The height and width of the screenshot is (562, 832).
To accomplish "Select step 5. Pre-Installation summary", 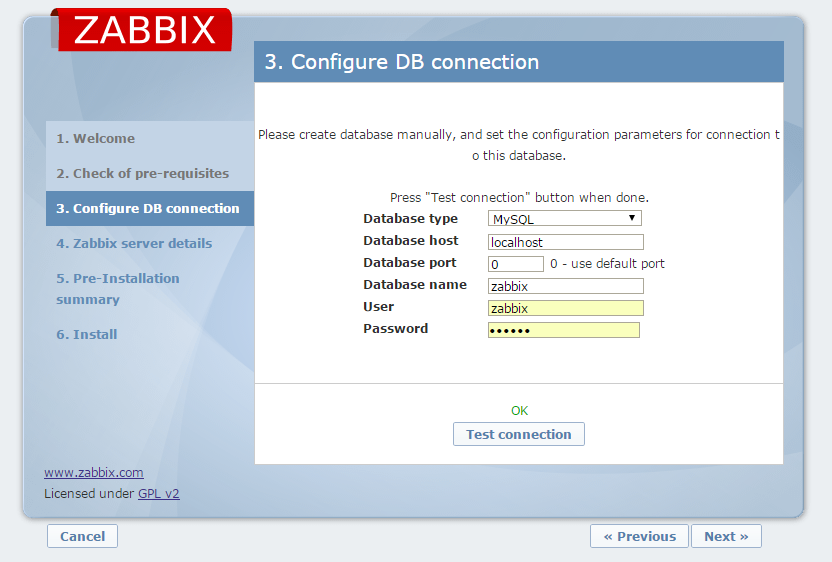I will click(x=150, y=289).
